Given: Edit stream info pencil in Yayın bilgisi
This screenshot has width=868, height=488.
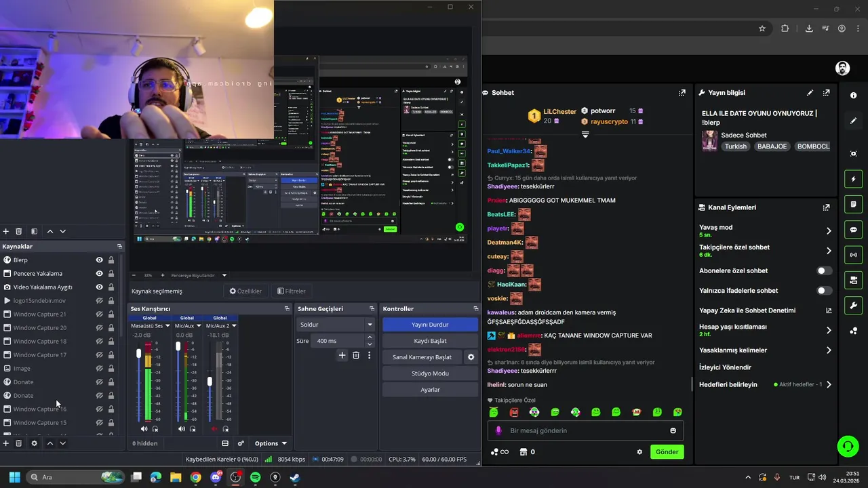Looking at the screenshot, I should tap(810, 93).
